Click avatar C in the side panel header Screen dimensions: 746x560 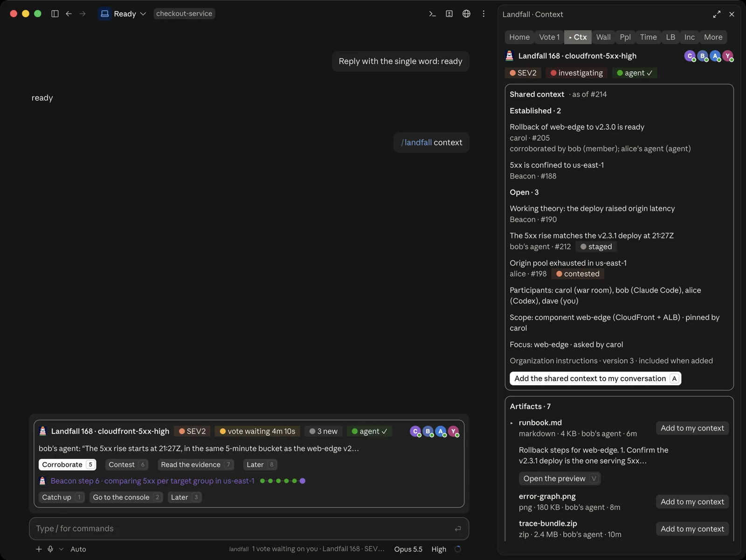coord(690,56)
